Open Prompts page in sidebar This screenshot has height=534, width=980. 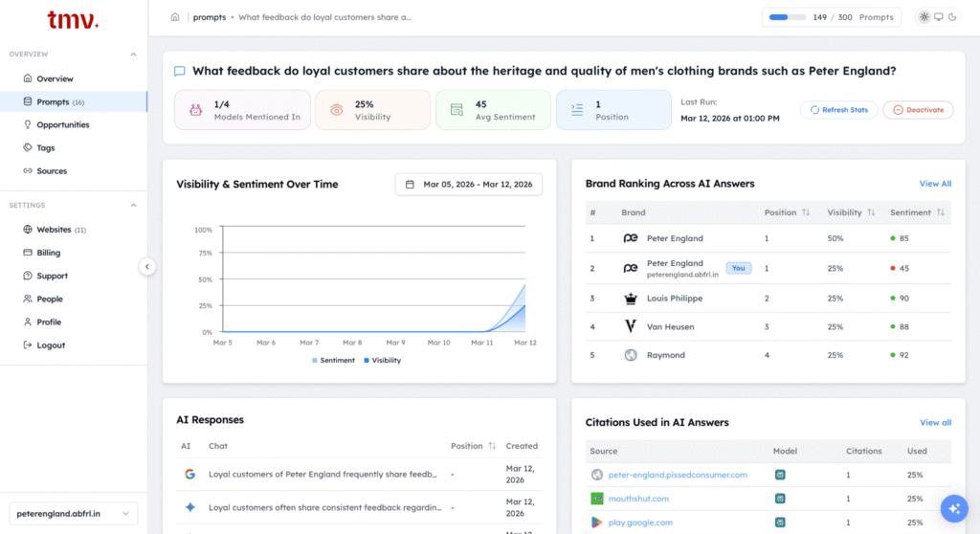click(x=74, y=102)
